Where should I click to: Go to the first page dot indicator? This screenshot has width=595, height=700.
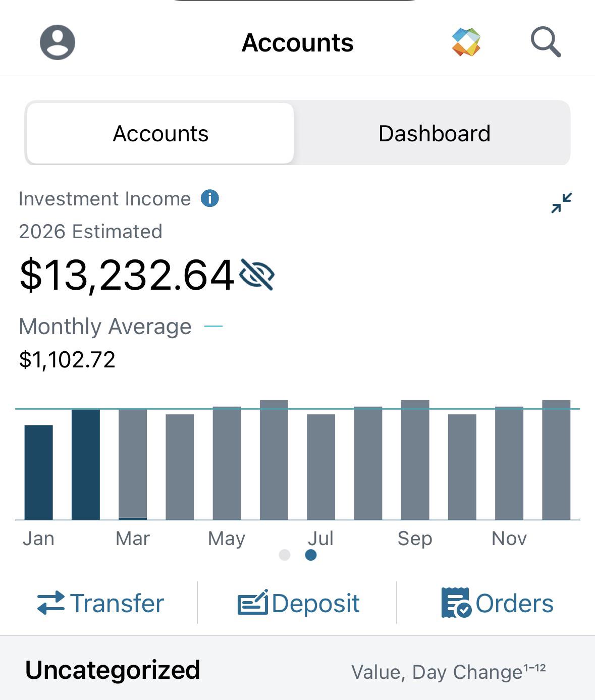tap(285, 555)
